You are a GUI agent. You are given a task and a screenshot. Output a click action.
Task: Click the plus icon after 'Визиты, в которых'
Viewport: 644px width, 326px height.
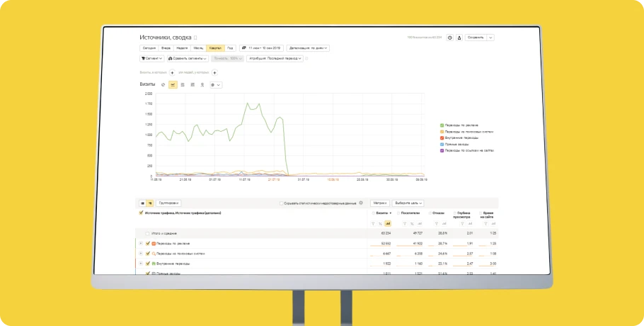point(172,72)
